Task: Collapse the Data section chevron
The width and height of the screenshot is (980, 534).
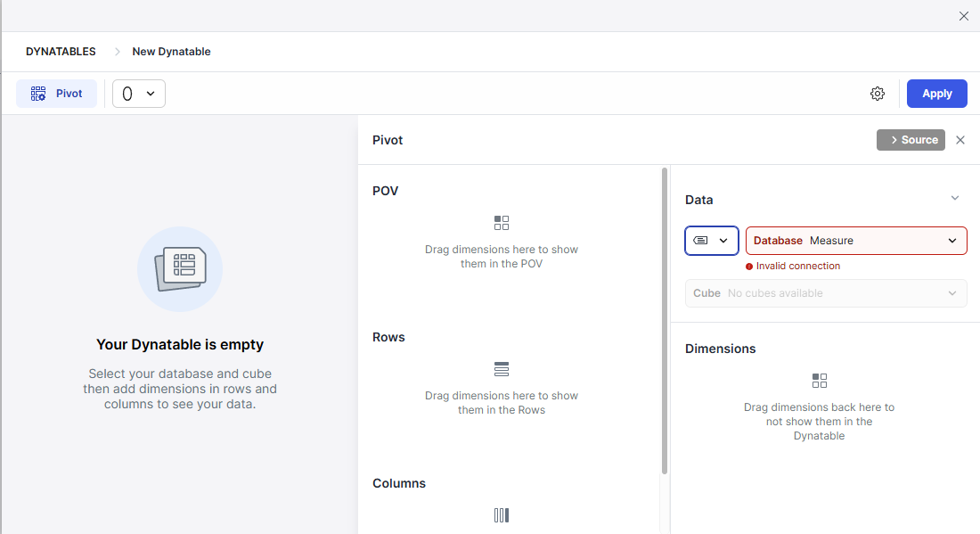Action: tap(955, 199)
